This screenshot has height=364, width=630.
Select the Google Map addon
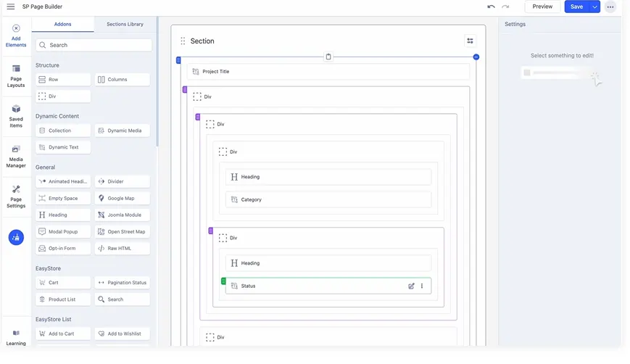[122, 198]
